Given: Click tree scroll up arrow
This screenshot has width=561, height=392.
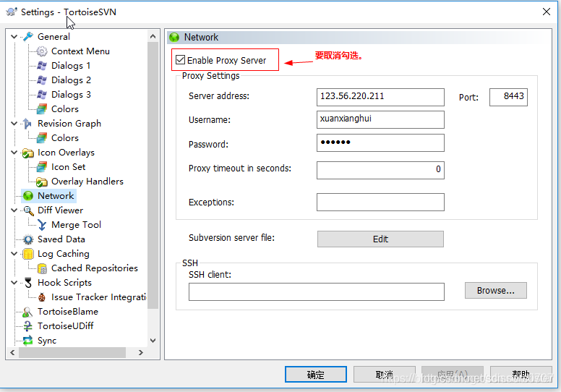Looking at the screenshot, I should click(153, 36).
